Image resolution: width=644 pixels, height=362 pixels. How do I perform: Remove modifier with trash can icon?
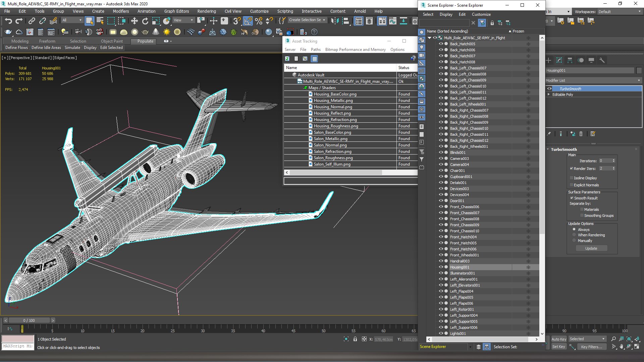581,134
